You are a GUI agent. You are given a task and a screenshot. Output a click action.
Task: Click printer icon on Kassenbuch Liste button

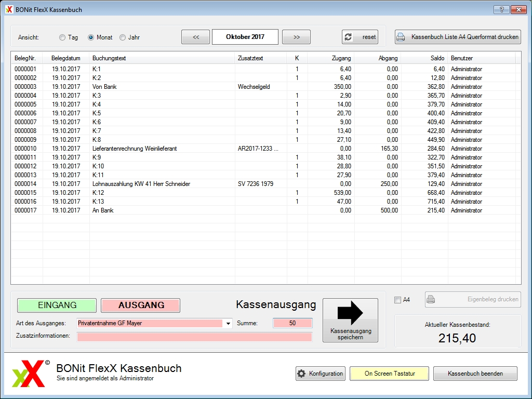pyautogui.click(x=401, y=37)
